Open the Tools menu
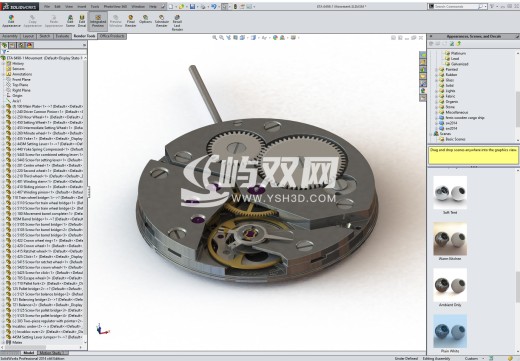This screenshot has height=361, width=520. [x=95, y=6]
